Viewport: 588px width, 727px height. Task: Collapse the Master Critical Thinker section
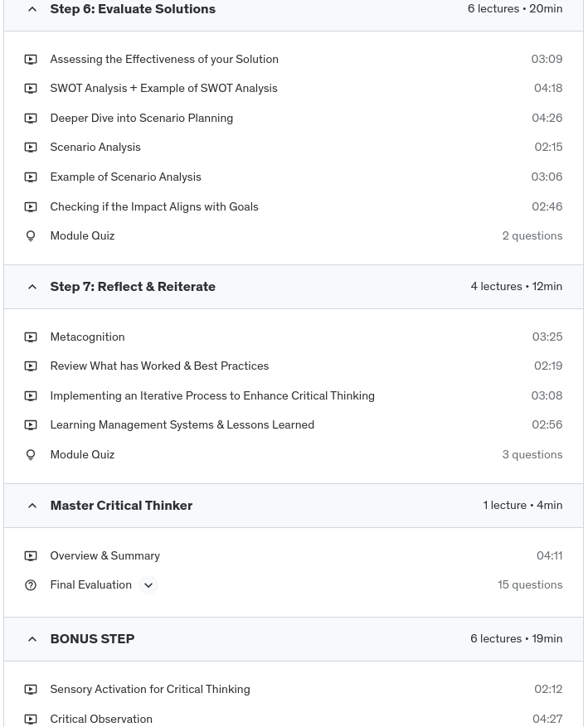click(x=32, y=506)
